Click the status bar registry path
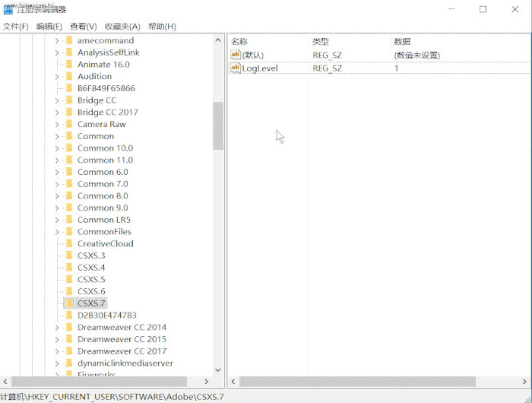Screen dimensions: 532x403 click(112, 397)
